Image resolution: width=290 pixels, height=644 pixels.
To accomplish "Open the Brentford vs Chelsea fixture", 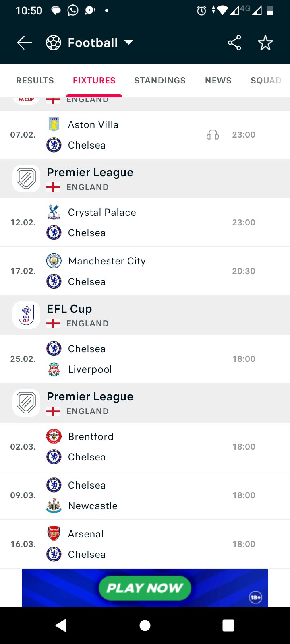I will pos(145,447).
